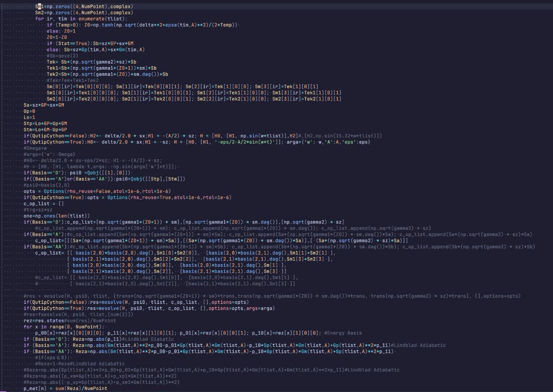Click the comment "#arga={'w': Omega}"

49,154
